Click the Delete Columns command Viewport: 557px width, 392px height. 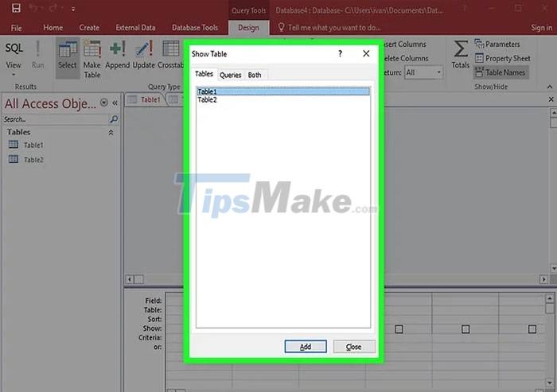click(x=406, y=58)
